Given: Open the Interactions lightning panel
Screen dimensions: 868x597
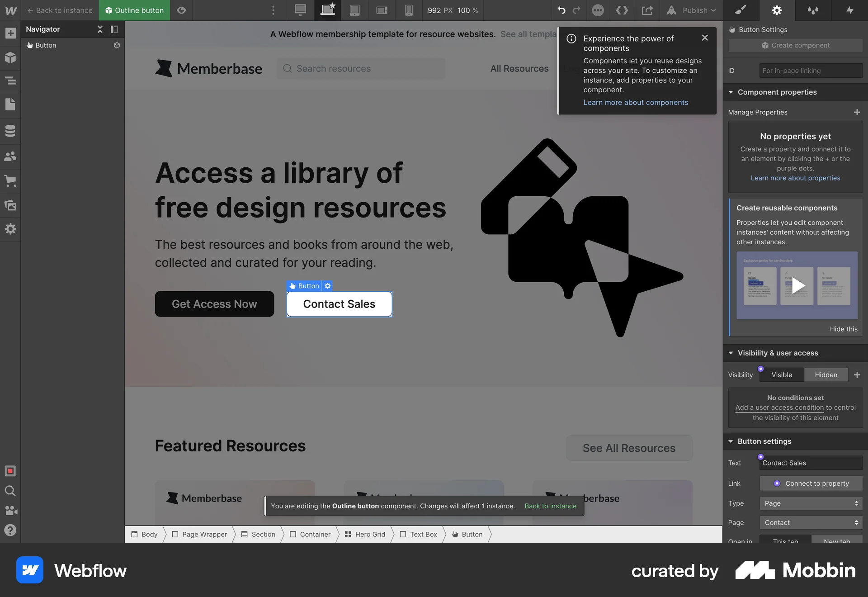Looking at the screenshot, I should 850,10.
